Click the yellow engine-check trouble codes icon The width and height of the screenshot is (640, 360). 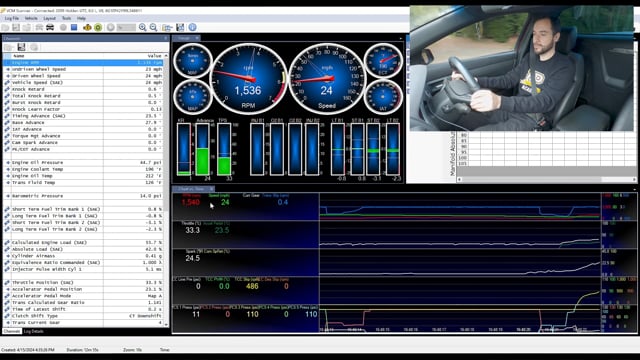[87, 27]
